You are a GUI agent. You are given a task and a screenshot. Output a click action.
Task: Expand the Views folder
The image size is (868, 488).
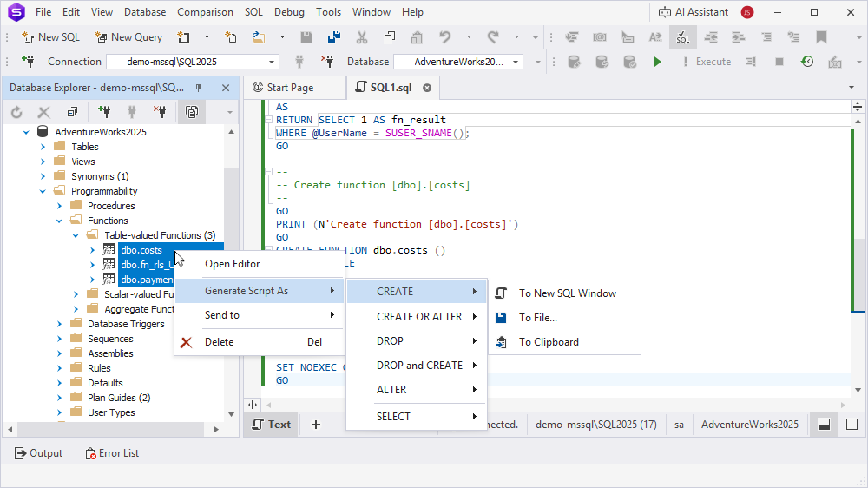click(x=43, y=162)
